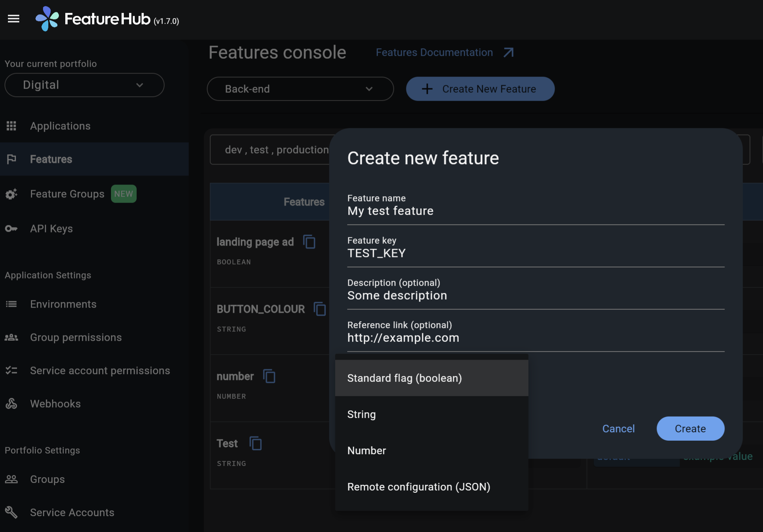Click the Environments icon in sidebar
Screen dimensions: 763x532
tap(12, 304)
